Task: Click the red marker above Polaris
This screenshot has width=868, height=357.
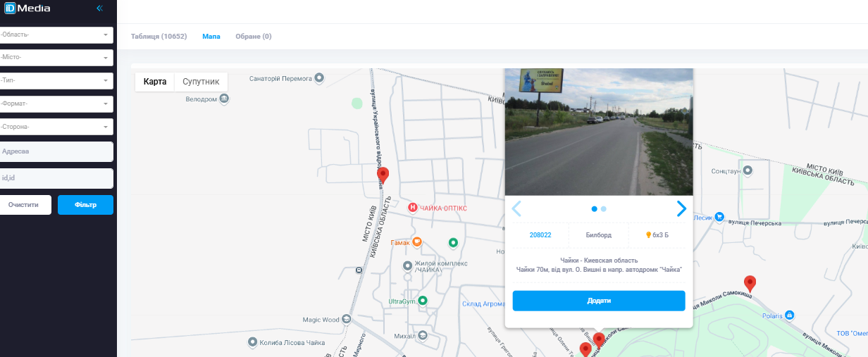Action: pyautogui.click(x=750, y=284)
